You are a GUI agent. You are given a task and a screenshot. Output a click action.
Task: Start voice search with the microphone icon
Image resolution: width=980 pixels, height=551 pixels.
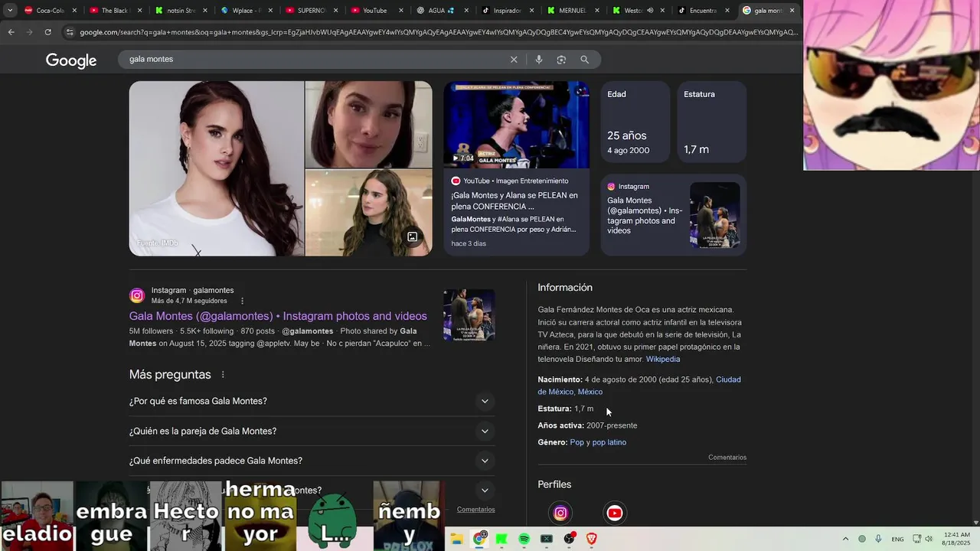(x=539, y=60)
